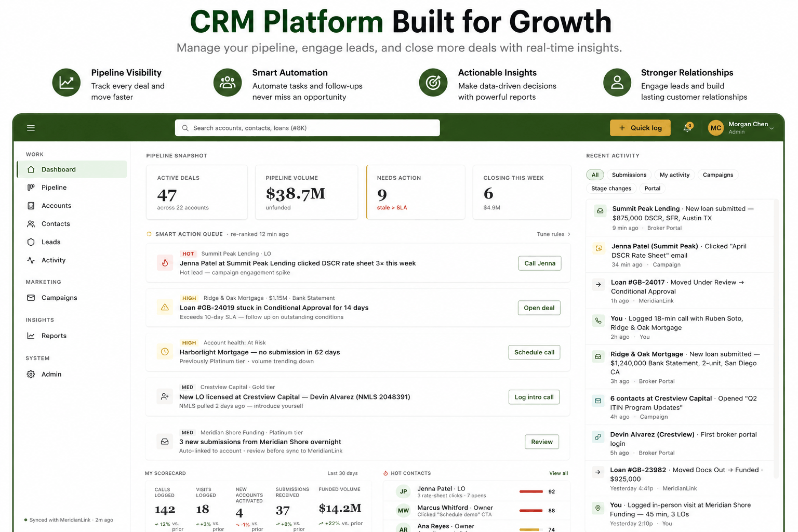The image size is (798, 532).
Task: Click the Last 30 days scorecard label
Action: [342, 473]
